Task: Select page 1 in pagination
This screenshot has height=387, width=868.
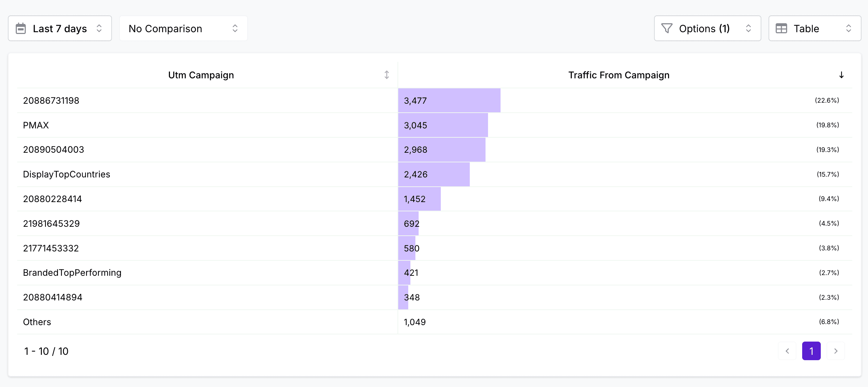Action: click(811, 351)
